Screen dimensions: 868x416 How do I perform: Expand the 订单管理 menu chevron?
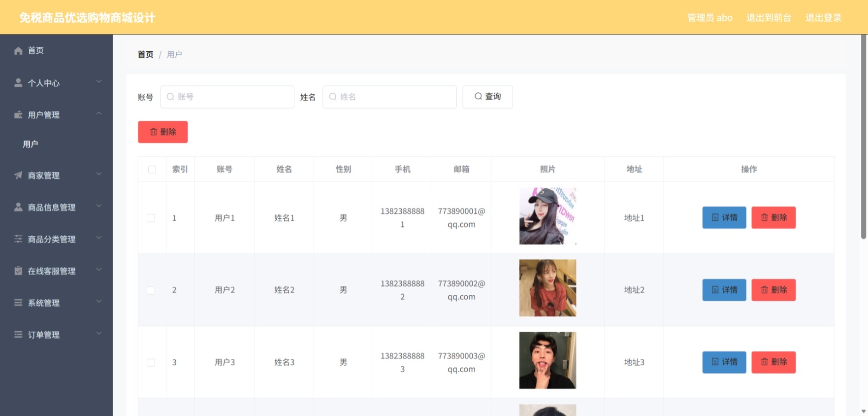pos(99,333)
